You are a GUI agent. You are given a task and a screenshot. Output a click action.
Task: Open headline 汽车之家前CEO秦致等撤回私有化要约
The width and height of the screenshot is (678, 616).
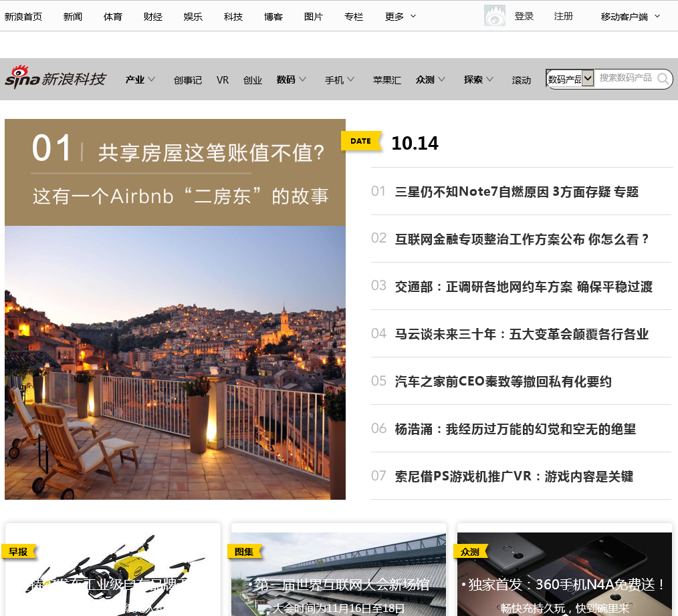[x=503, y=381]
